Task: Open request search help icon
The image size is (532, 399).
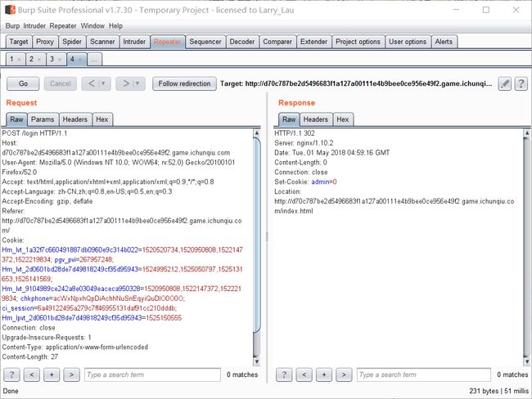Action: pos(11,374)
